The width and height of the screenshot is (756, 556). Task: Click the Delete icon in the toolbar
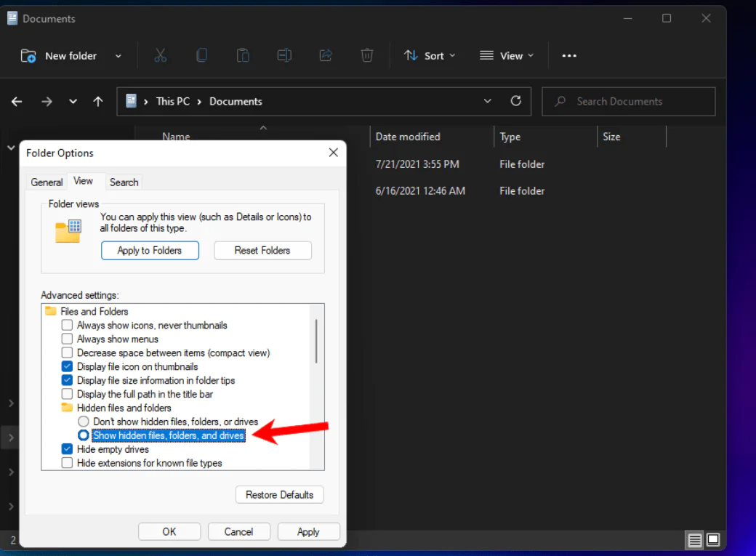click(x=366, y=55)
